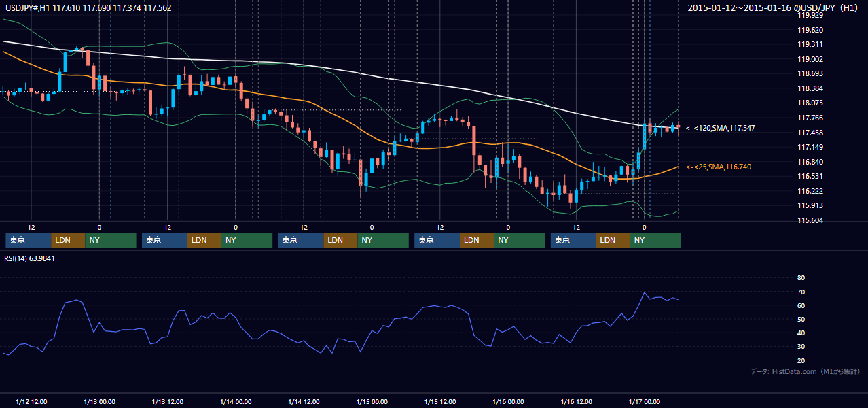Click price axis value 119.311
868x408 pixels.
[810, 44]
